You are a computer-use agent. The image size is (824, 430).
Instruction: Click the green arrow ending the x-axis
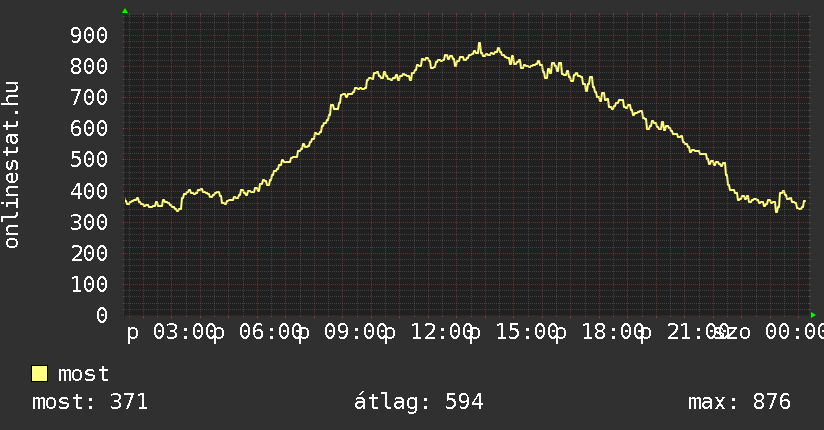tap(813, 315)
